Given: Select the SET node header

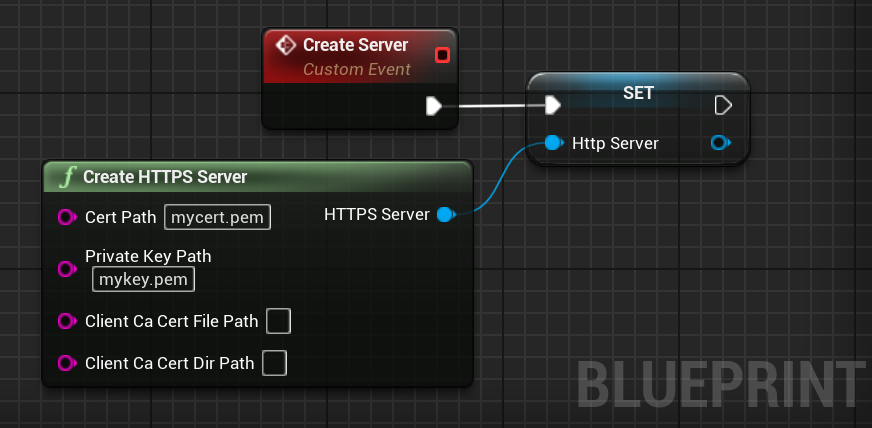Looking at the screenshot, I should pos(638,92).
